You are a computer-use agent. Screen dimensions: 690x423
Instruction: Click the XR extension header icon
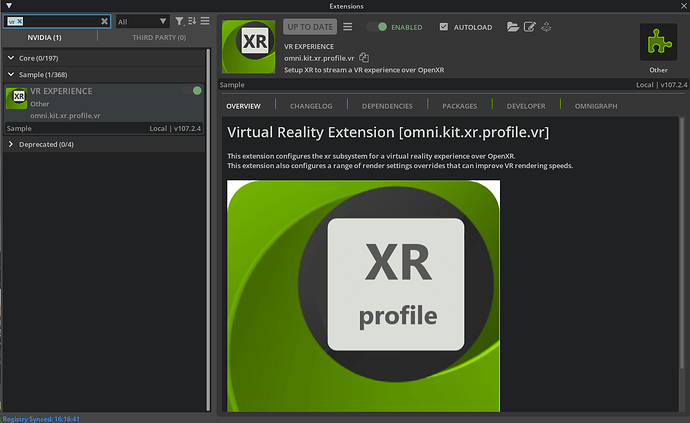pyautogui.click(x=249, y=46)
